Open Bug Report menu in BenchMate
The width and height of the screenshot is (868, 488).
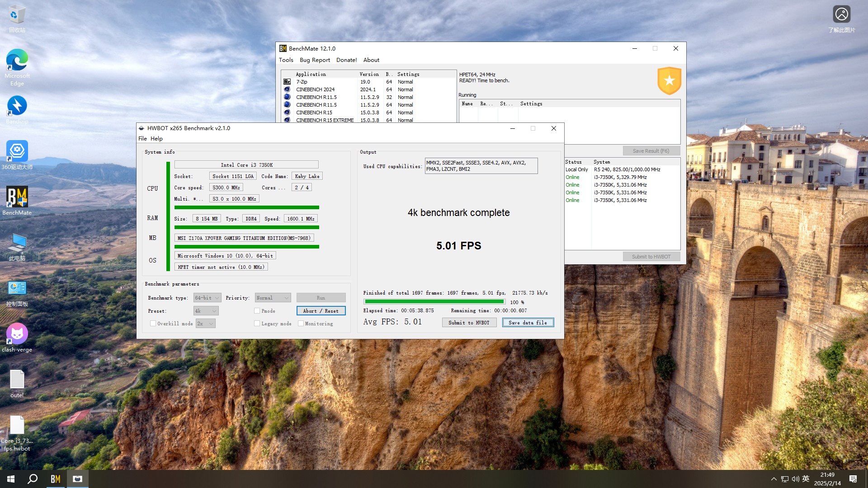315,60
